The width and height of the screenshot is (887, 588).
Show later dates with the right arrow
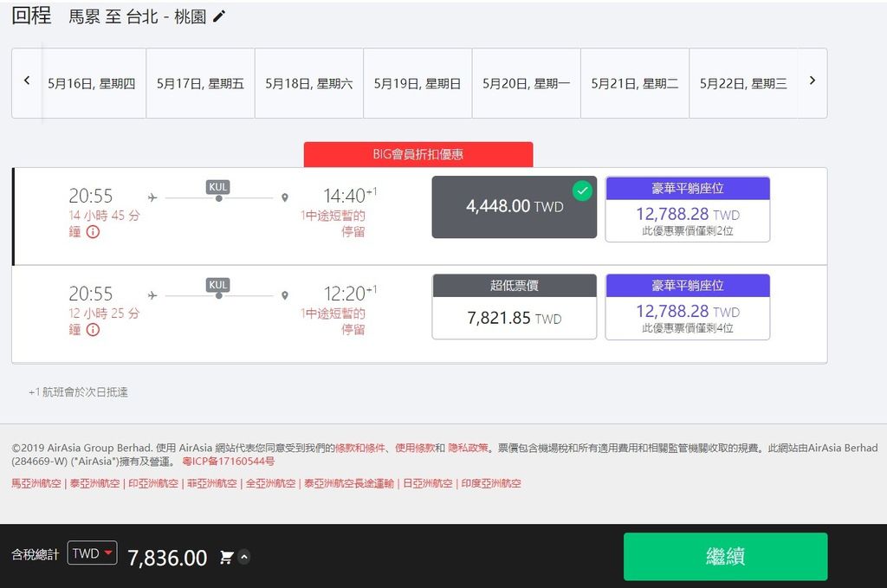point(812,81)
